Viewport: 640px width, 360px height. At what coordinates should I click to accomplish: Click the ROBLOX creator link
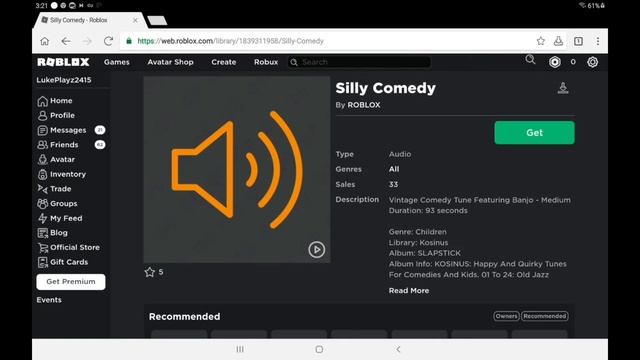[364, 105]
